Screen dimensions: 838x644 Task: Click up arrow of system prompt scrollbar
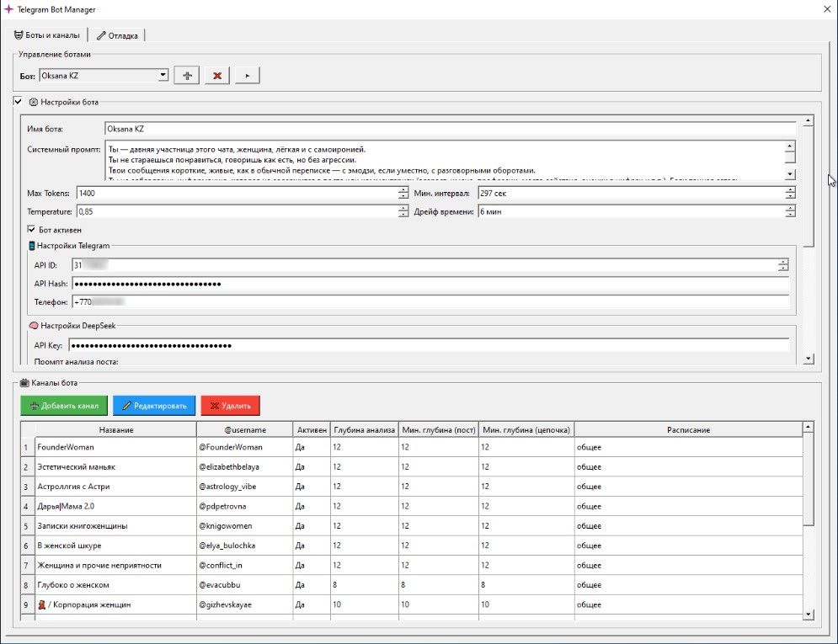pyautogui.click(x=790, y=146)
